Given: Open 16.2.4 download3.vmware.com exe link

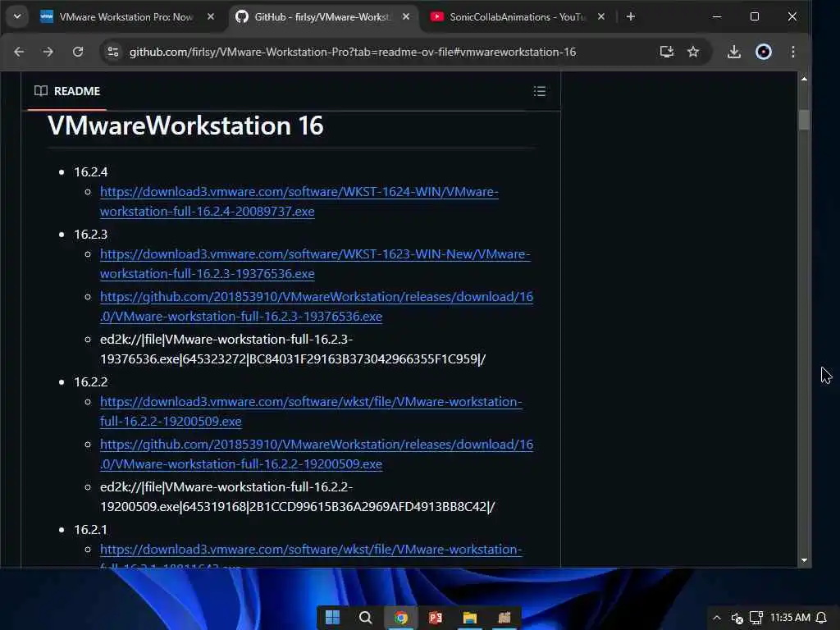Looking at the screenshot, I should 299,202.
